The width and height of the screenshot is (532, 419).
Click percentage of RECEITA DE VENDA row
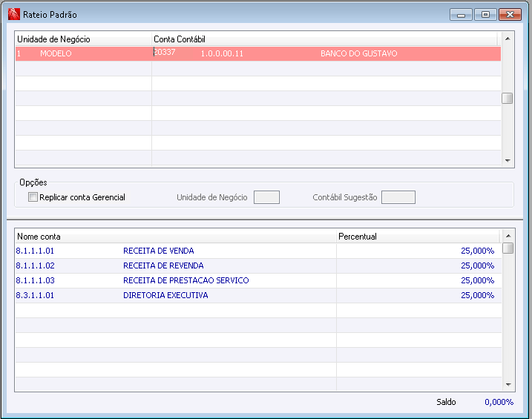click(x=477, y=251)
